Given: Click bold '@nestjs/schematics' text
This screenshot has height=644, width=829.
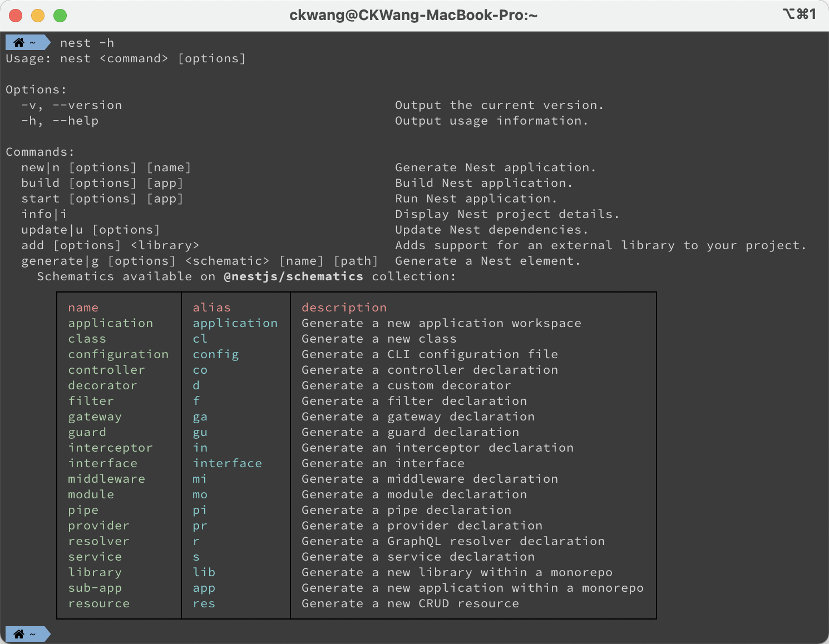Looking at the screenshot, I should (x=294, y=276).
